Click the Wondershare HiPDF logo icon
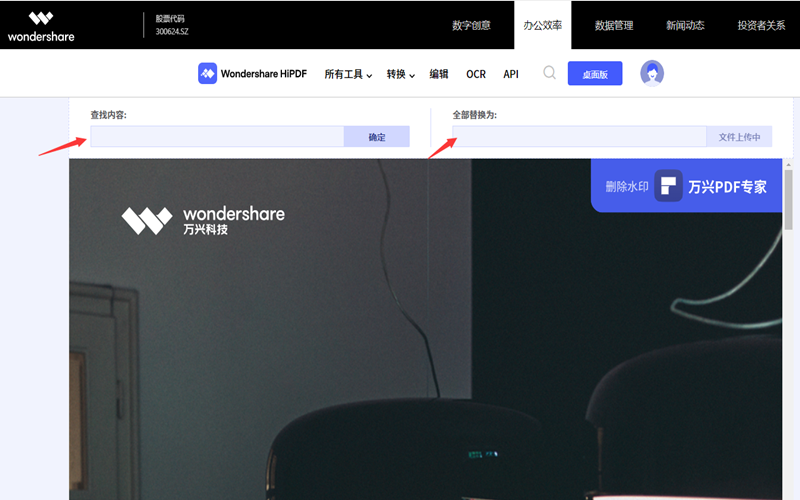Screen dimensions: 800x500 207,74
